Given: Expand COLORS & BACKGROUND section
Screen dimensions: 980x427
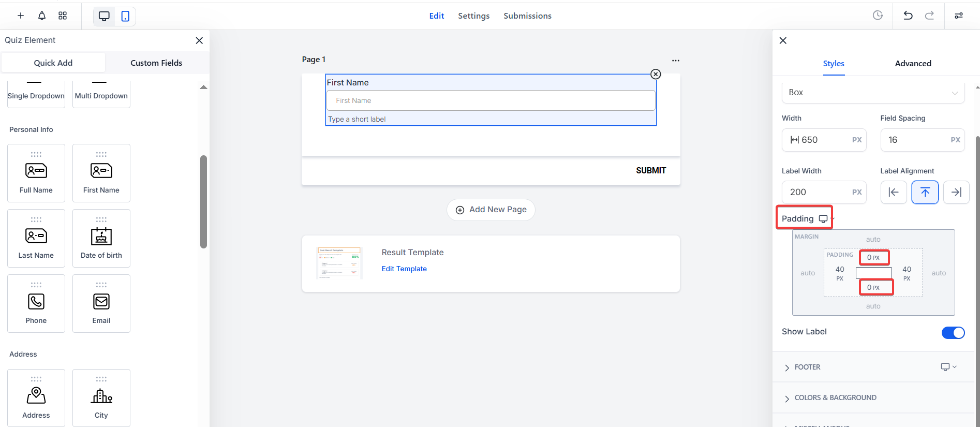Looking at the screenshot, I should pyautogui.click(x=835, y=398).
